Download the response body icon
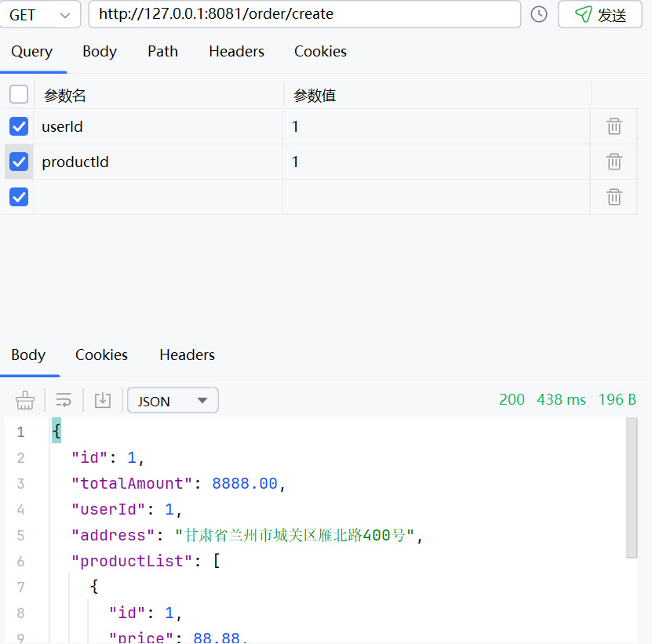 point(102,400)
